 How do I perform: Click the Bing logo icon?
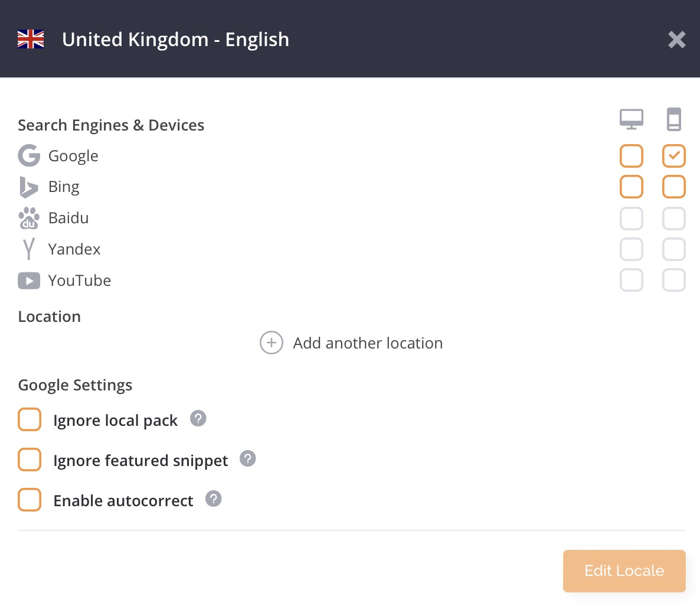point(28,187)
